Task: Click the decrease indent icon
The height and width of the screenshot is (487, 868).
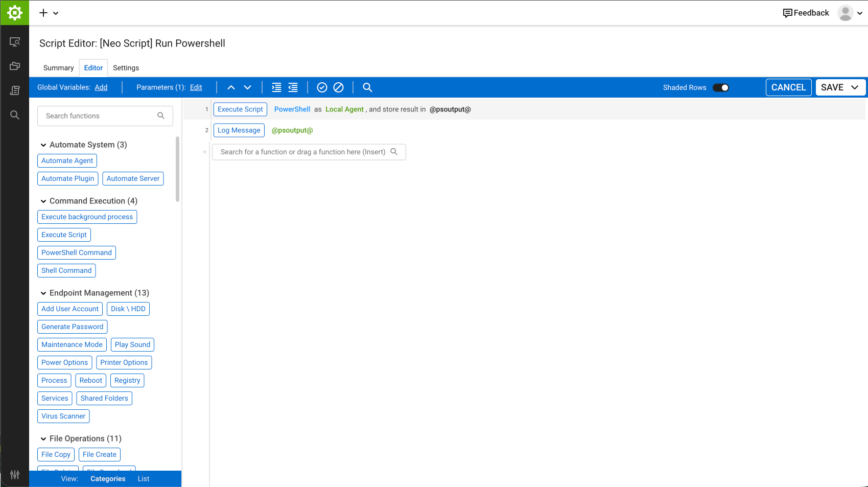Action: tap(293, 87)
